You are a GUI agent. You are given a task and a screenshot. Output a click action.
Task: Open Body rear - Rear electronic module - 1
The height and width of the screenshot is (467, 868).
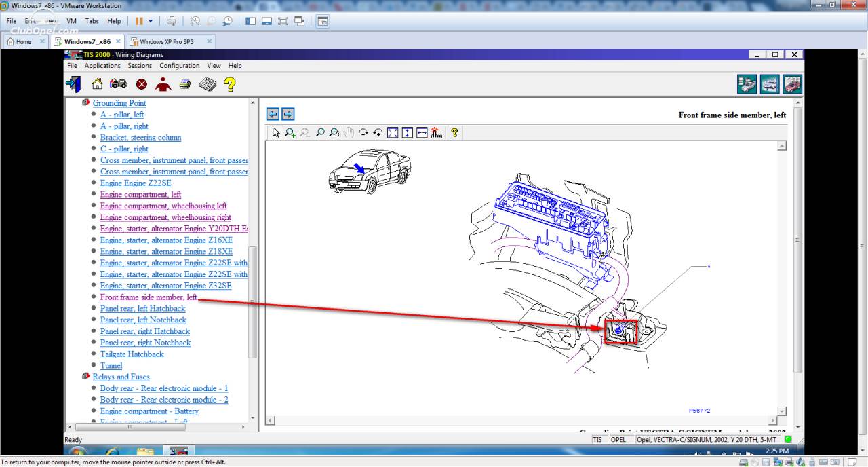click(164, 388)
